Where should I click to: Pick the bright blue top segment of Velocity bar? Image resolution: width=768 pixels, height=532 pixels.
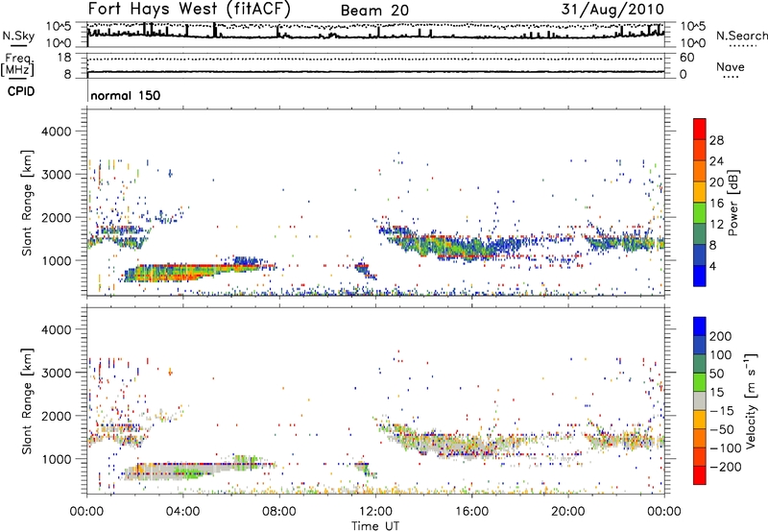click(700, 326)
